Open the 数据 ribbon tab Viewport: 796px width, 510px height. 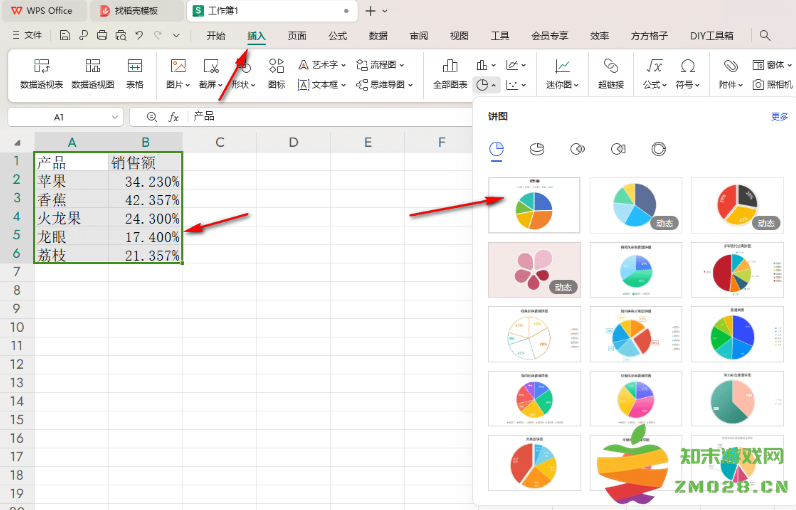click(x=378, y=36)
